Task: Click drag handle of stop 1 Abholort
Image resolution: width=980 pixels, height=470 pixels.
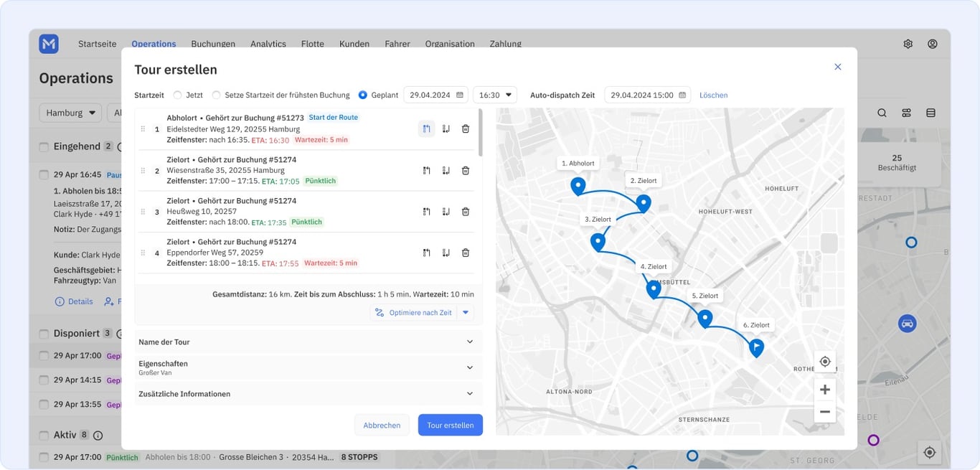Action: pos(143,129)
